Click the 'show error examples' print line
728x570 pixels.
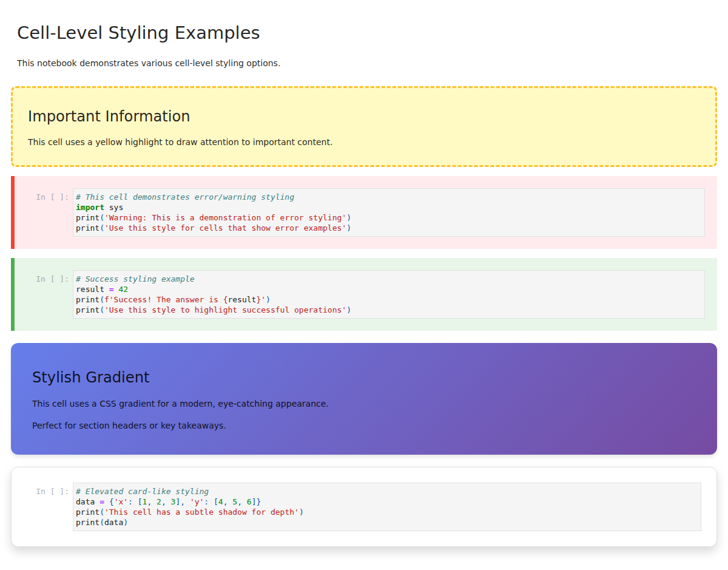213,228
